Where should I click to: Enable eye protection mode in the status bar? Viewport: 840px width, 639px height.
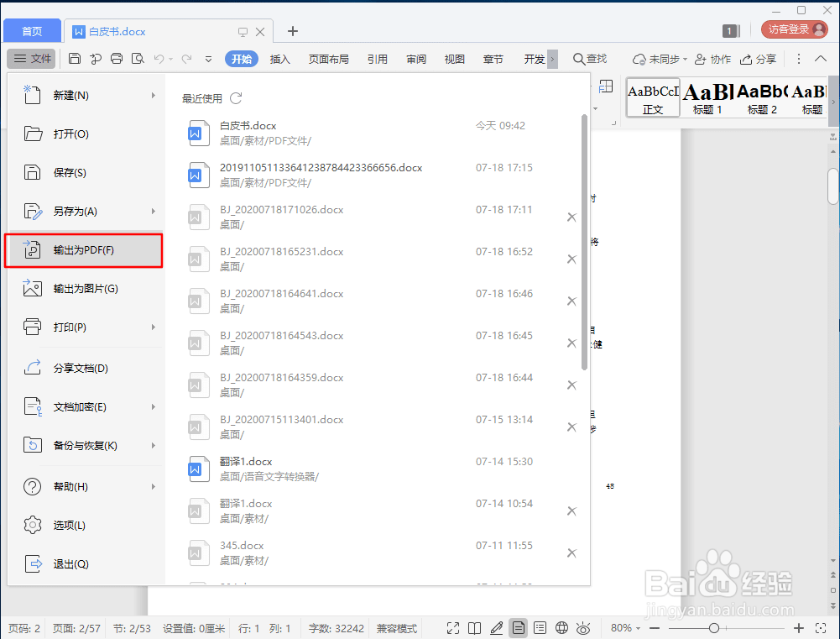(x=583, y=627)
